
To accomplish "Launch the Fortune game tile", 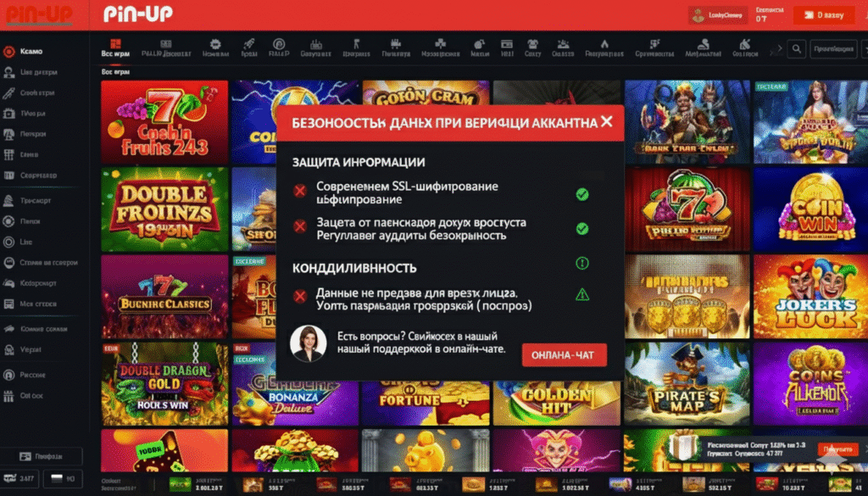I will click(x=426, y=403).
